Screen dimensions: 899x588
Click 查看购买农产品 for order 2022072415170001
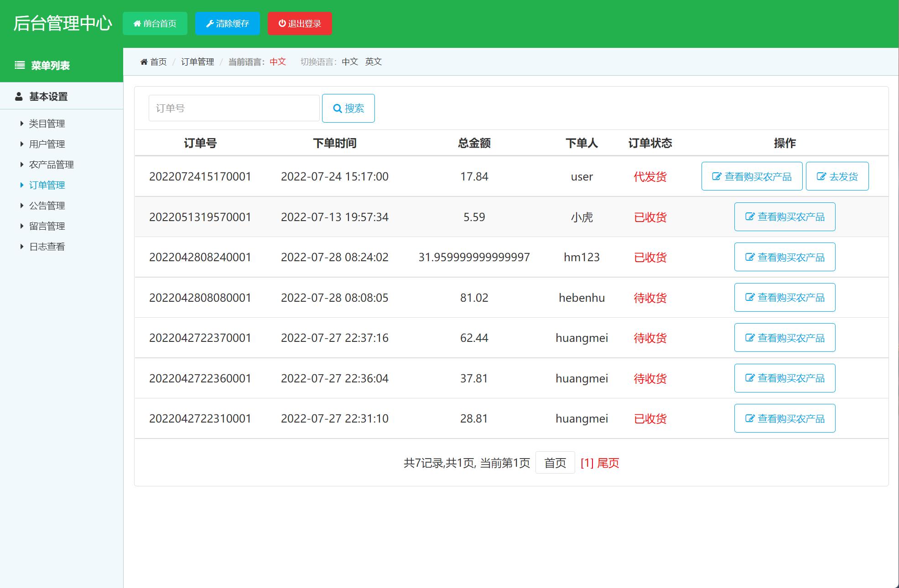point(752,176)
